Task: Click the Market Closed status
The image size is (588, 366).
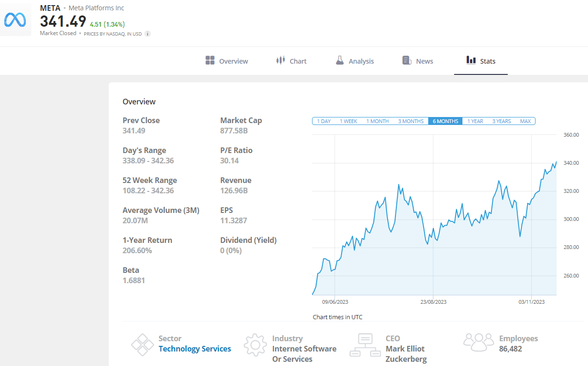Action: click(58, 33)
